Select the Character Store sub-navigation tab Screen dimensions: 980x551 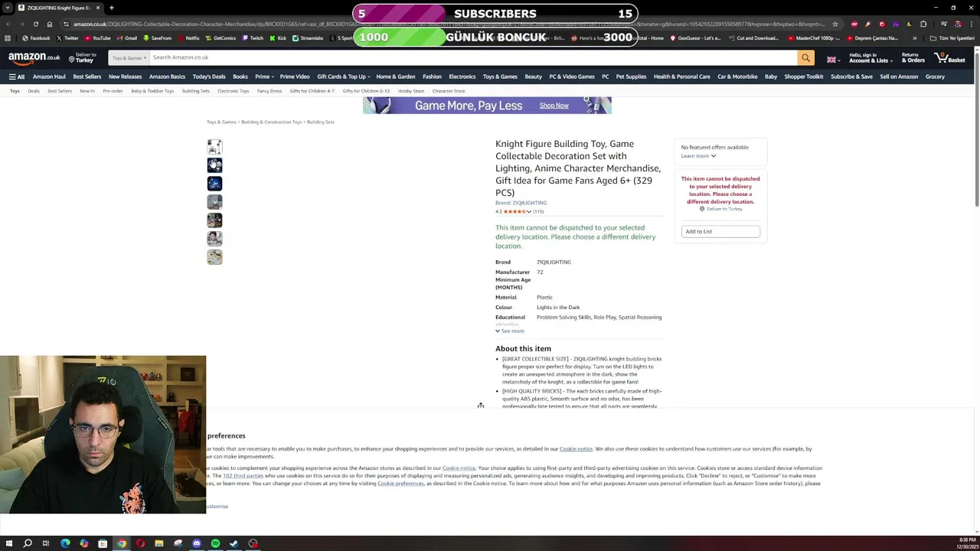coord(449,91)
